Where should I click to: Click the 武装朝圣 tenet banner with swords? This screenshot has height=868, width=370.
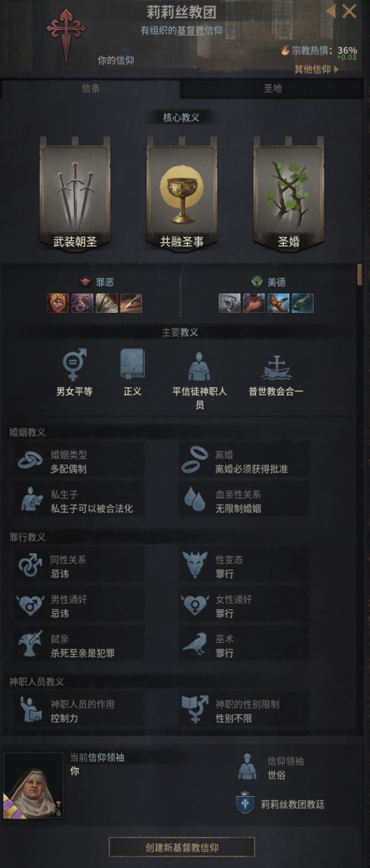point(75,194)
